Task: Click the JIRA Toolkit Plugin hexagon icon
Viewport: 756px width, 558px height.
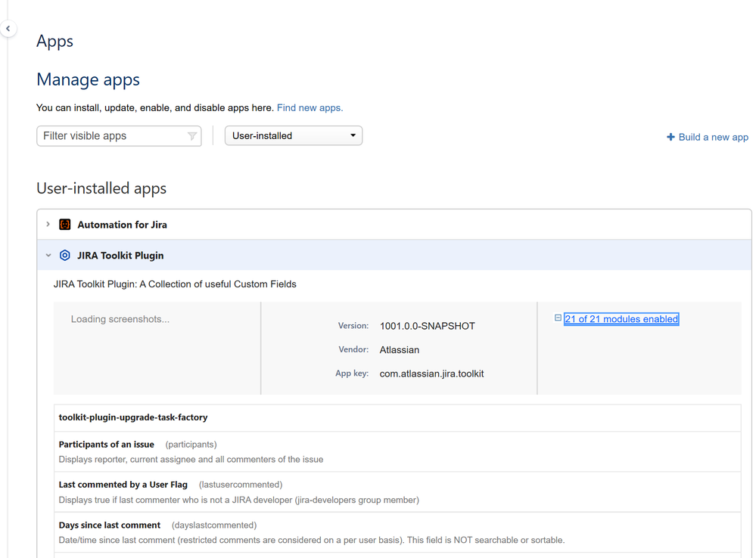Action: click(64, 256)
